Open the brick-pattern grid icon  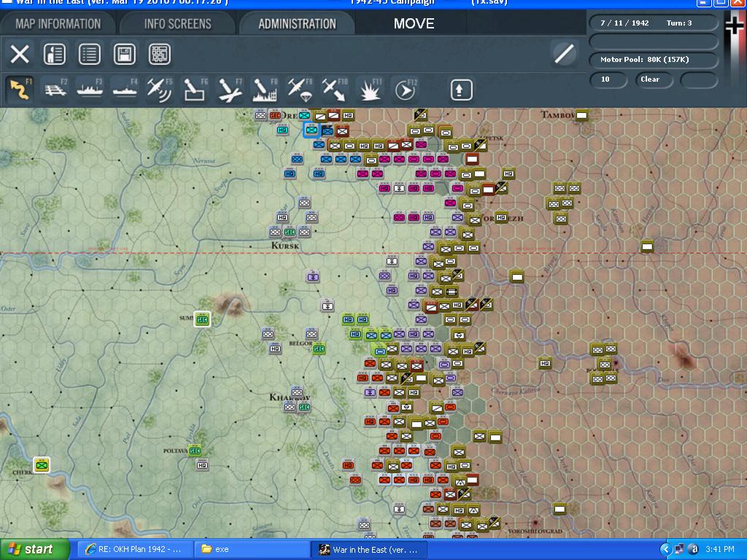point(160,54)
